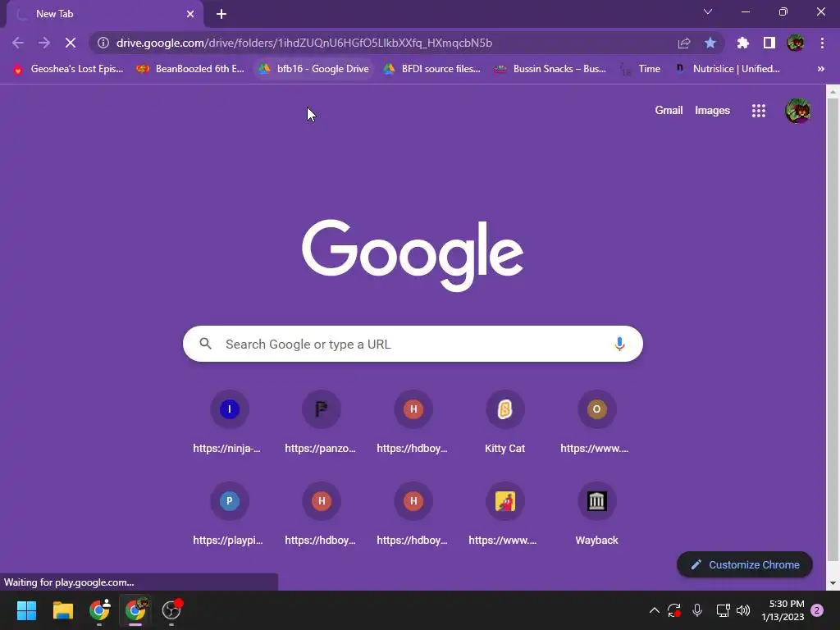
Task: Open the taskbar clock and date
Action: pos(783,610)
